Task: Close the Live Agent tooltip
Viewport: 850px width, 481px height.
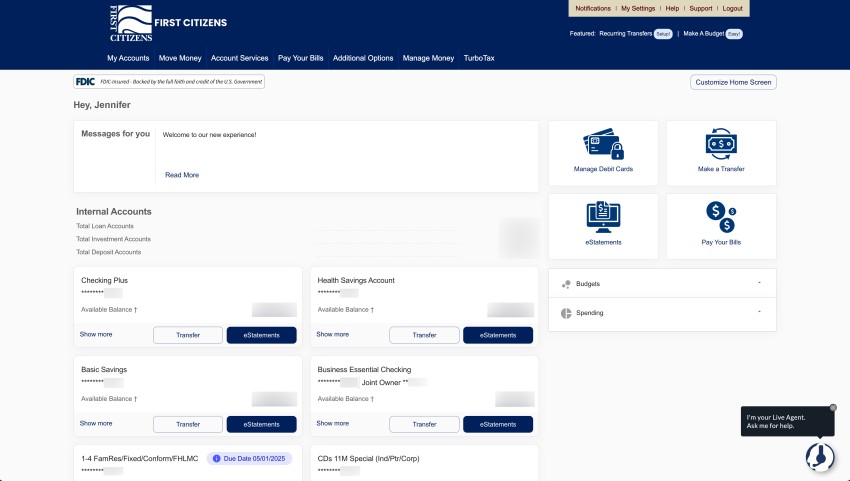Action: tap(833, 407)
